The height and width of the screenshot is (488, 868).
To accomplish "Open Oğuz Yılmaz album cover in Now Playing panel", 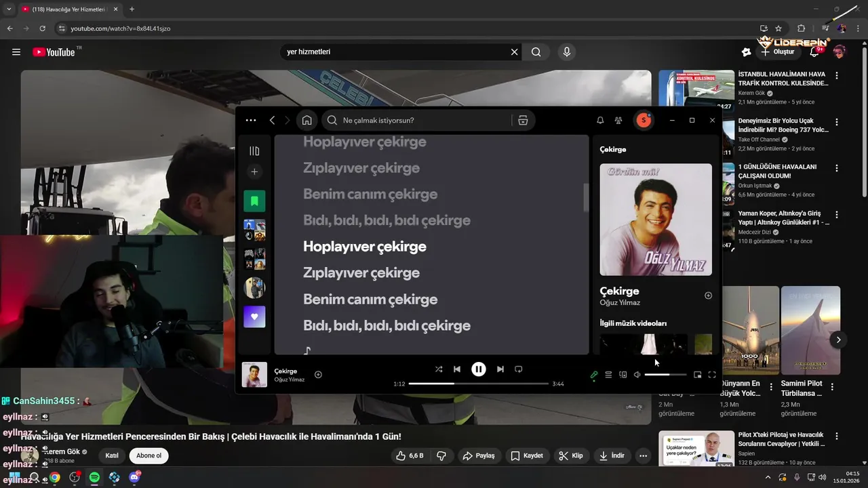I will [x=656, y=220].
